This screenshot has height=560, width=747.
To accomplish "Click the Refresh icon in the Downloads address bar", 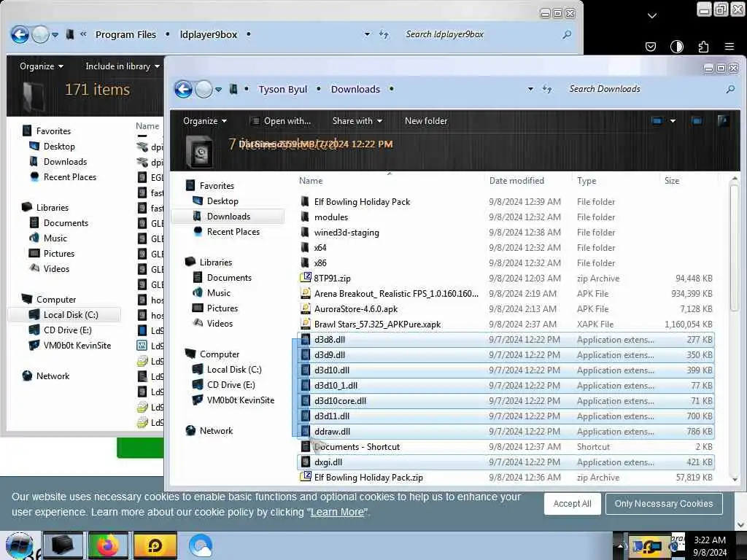I will 547,89.
